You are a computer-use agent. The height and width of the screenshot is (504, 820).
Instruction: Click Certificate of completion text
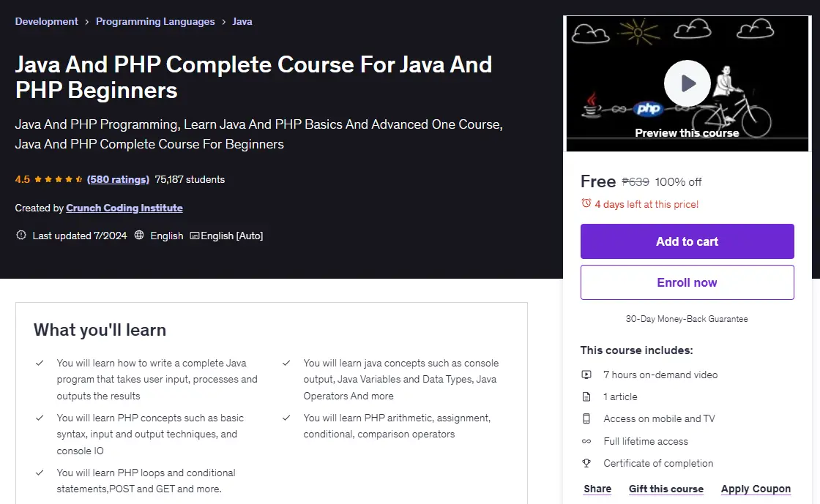point(658,463)
